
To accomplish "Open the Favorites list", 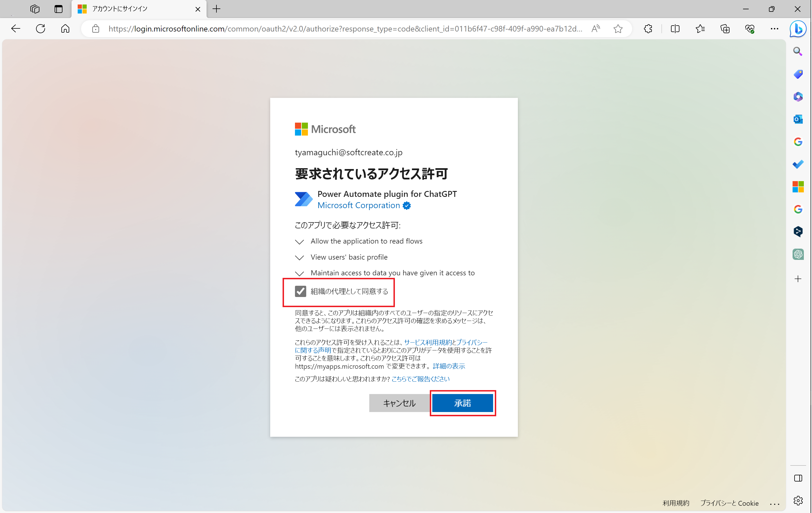I will (700, 29).
